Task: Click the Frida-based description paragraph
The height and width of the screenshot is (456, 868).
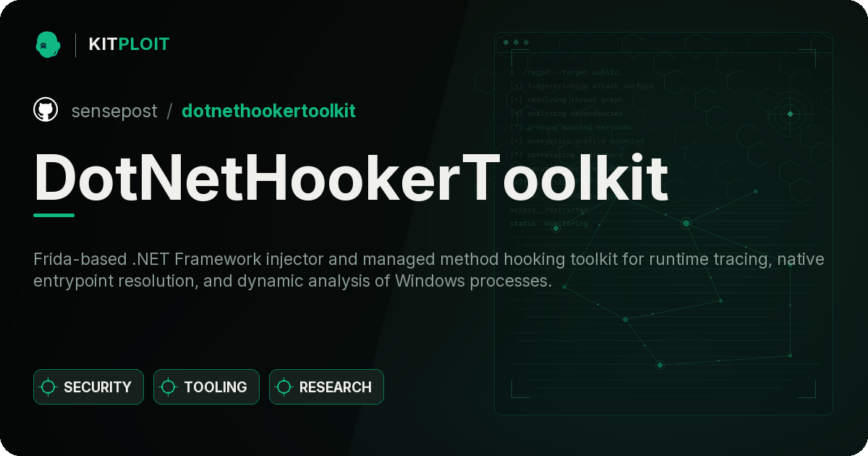Action: point(429,270)
